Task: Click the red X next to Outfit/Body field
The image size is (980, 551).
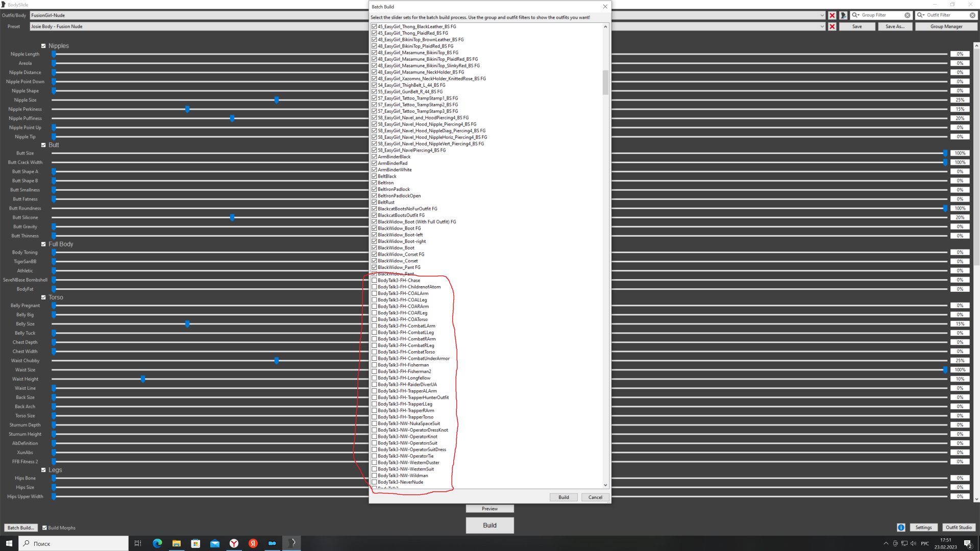Action: point(832,15)
